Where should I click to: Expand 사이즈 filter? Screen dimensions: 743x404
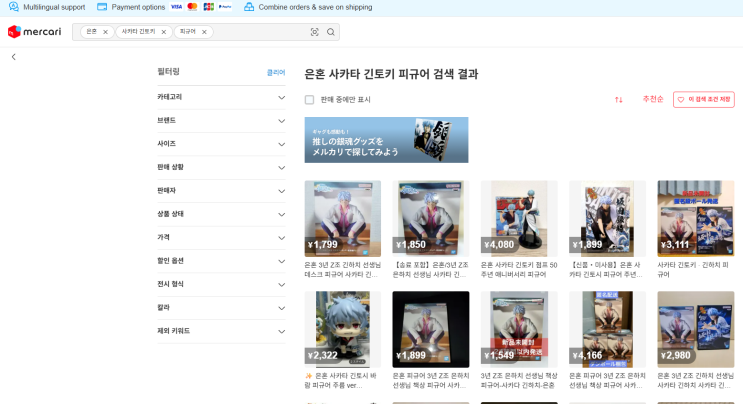click(x=221, y=144)
